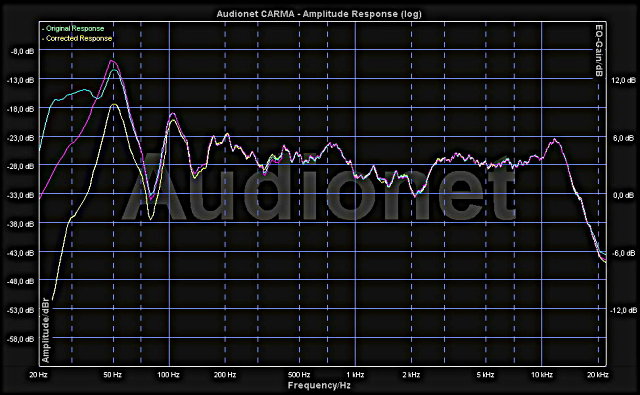Image resolution: width=640 pixels, height=395 pixels.
Task: Click the '20 kHz' frequency axis label
Action: point(598,375)
